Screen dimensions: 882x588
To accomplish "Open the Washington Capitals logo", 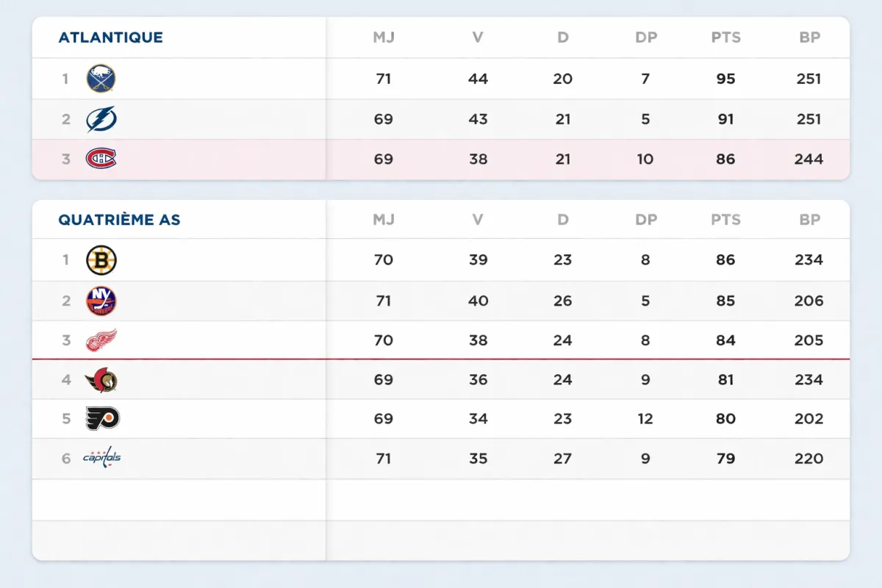I will (101, 458).
